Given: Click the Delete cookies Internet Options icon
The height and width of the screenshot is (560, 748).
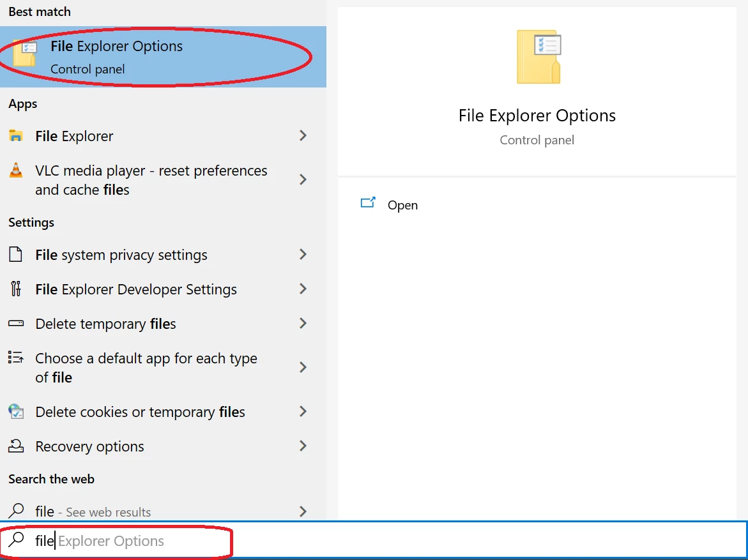Looking at the screenshot, I should 16,411.
